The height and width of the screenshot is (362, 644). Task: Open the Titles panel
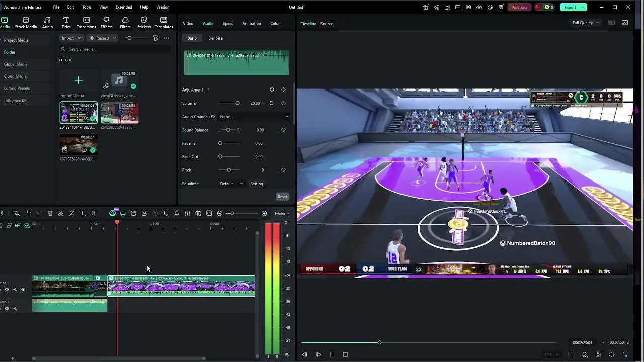pyautogui.click(x=66, y=23)
